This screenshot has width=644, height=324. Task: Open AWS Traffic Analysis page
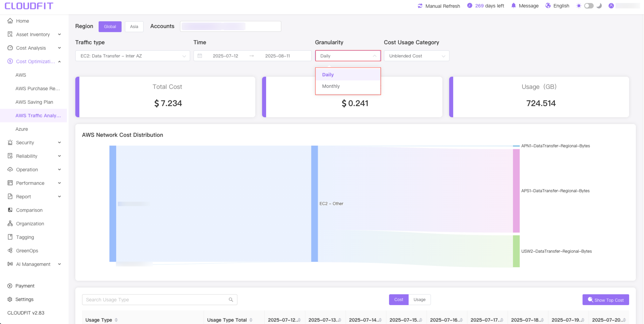coord(38,116)
